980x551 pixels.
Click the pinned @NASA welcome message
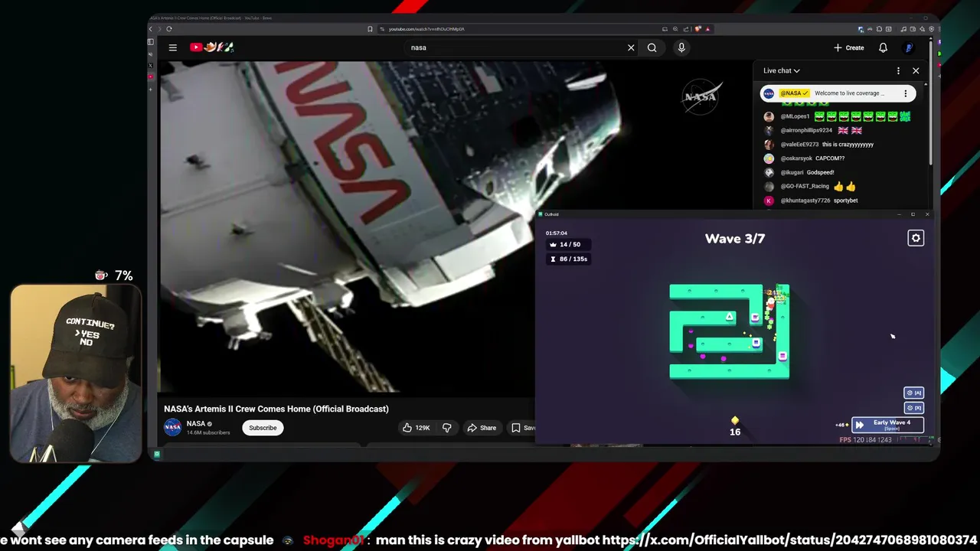point(838,93)
